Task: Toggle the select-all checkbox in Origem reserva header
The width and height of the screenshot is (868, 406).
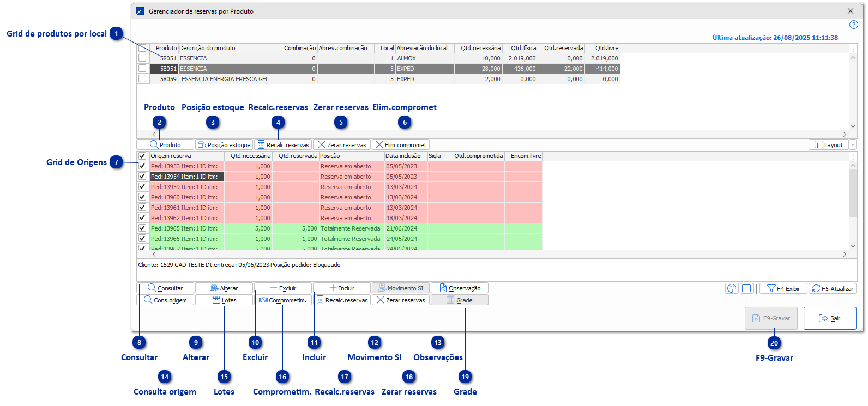Action: [x=142, y=156]
